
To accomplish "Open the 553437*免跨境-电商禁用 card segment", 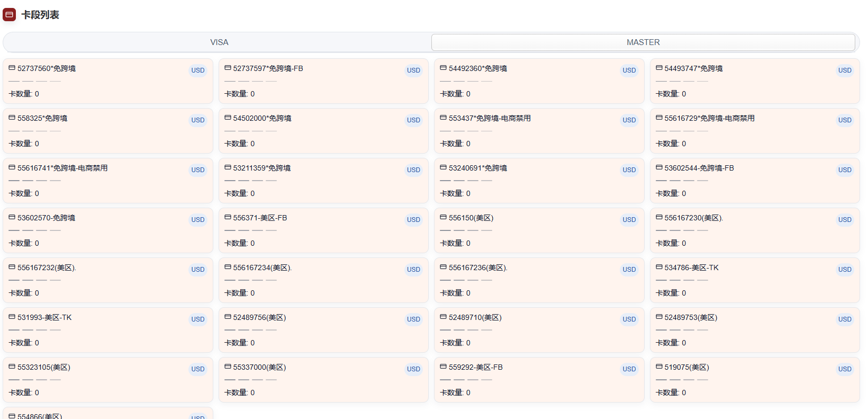I will point(538,131).
